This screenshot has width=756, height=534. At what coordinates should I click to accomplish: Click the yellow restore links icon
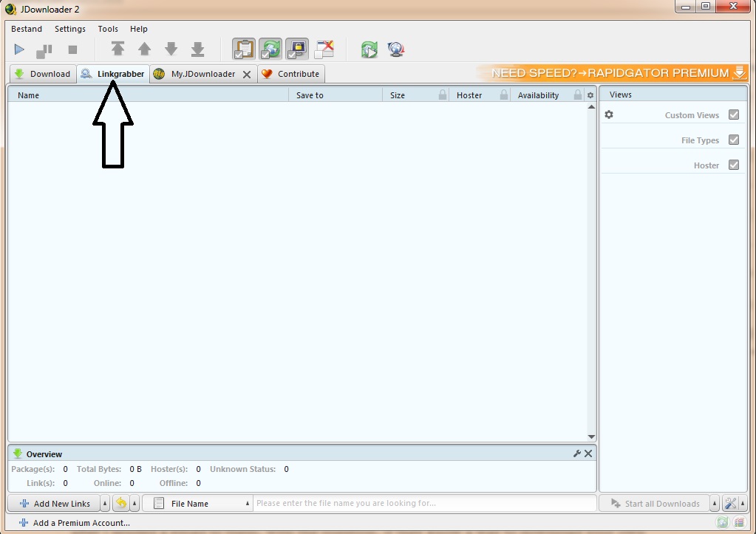[121, 504]
